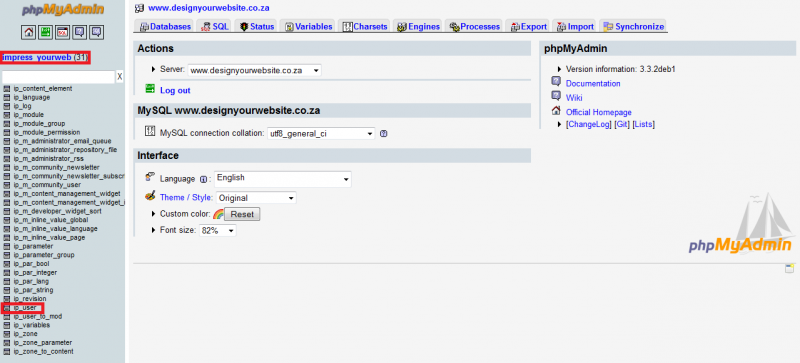This screenshot has width=800, height=363.
Task: Go to the Engines tab
Action: (x=418, y=27)
